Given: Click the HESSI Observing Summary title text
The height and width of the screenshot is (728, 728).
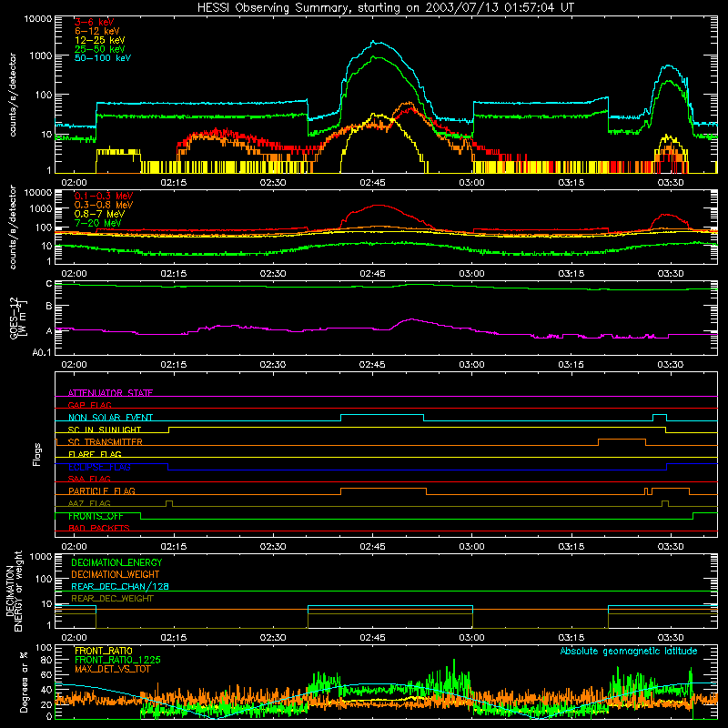Looking at the screenshot, I should click(x=386, y=8).
